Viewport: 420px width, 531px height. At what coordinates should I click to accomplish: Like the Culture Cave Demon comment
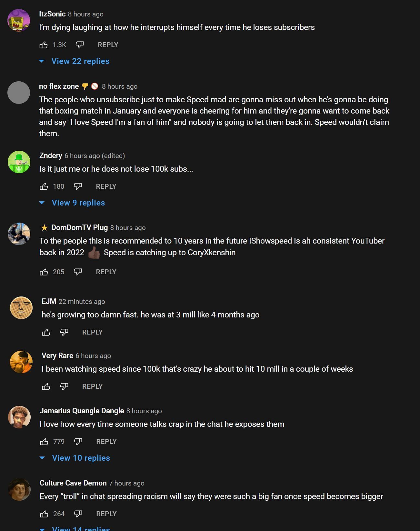(x=44, y=514)
